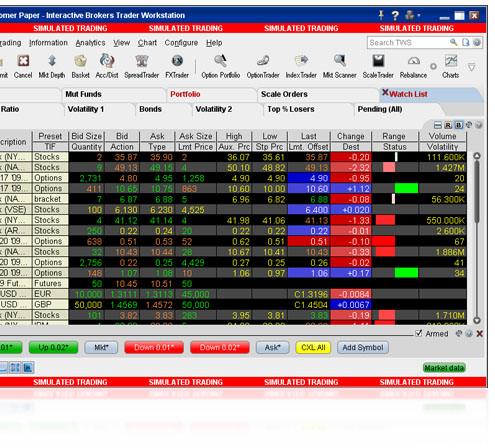Click the table vertical scrollbar handle
The height and width of the screenshot is (448, 495).
click(477, 193)
